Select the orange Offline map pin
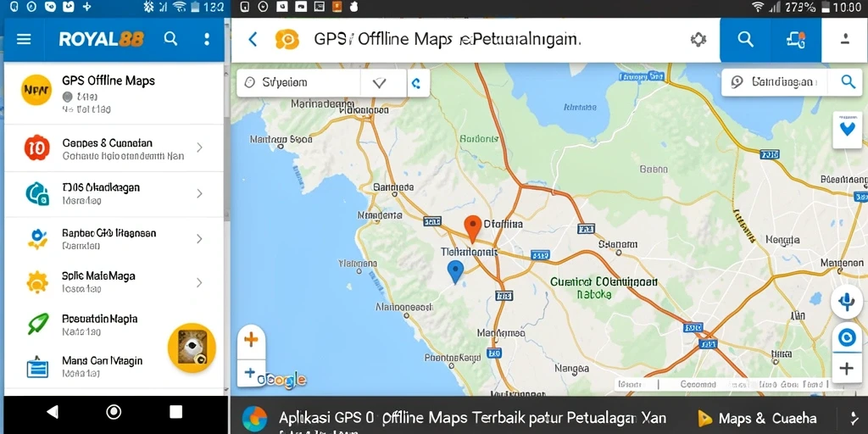 click(x=471, y=229)
